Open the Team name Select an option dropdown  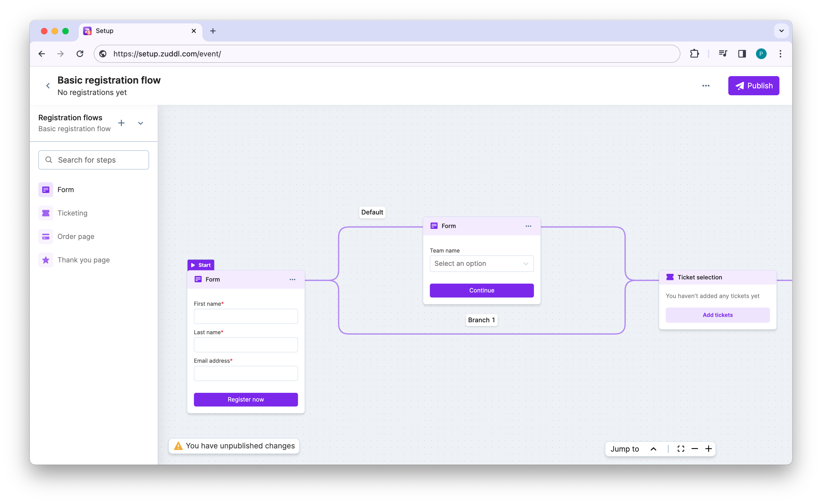(481, 263)
